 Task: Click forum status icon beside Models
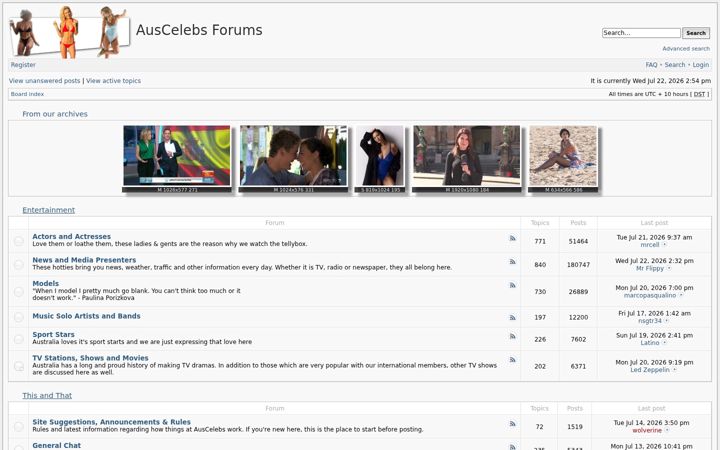pyautogui.click(x=18, y=292)
